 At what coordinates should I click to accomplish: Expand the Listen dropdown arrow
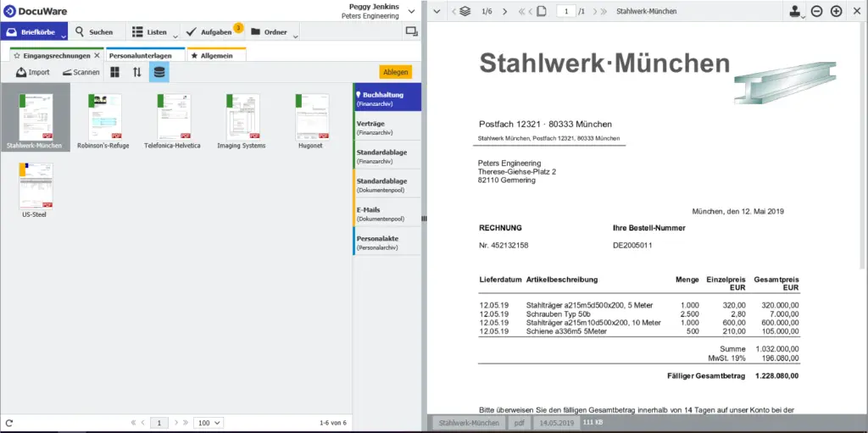click(x=175, y=36)
